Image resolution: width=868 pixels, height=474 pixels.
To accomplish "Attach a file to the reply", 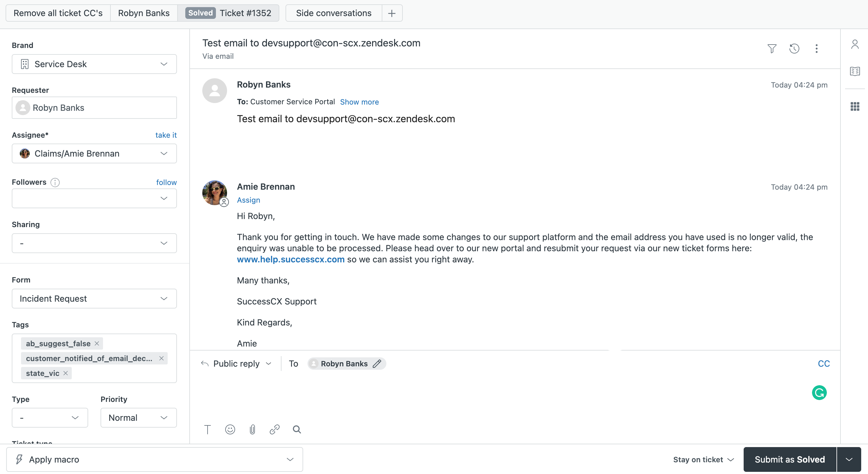I will tap(252, 429).
